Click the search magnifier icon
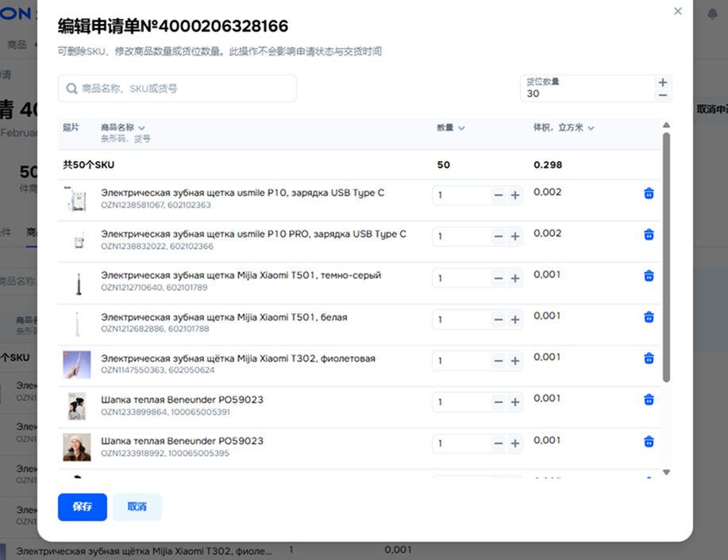The width and height of the screenshot is (728, 560). (72, 89)
